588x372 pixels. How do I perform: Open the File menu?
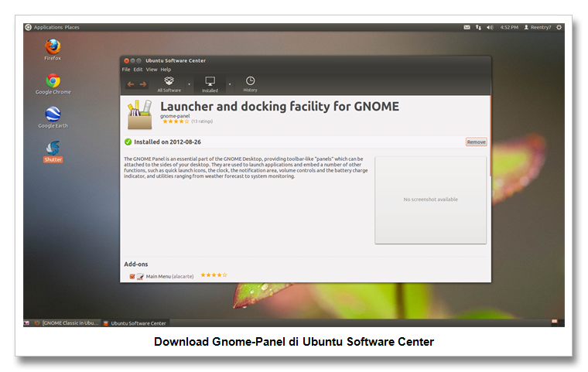click(126, 70)
